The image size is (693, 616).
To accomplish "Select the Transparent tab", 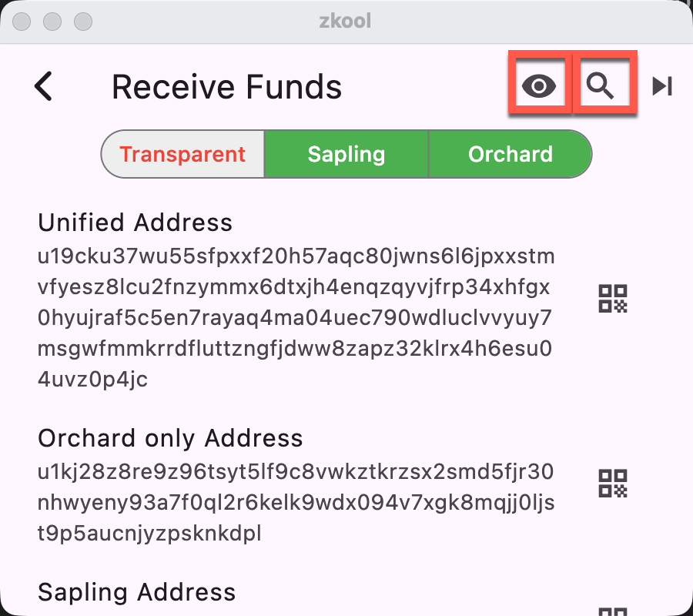I will [x=182, y=154].
